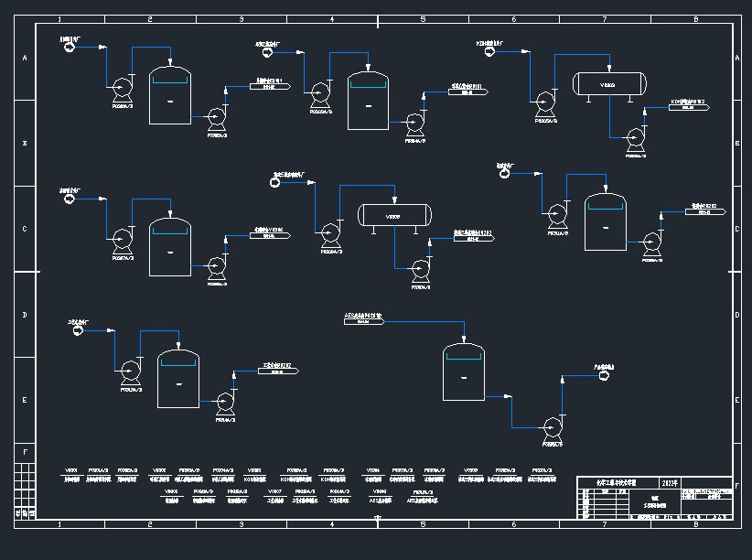
Task: Click the AES source flag label
Action: point(364,321)
